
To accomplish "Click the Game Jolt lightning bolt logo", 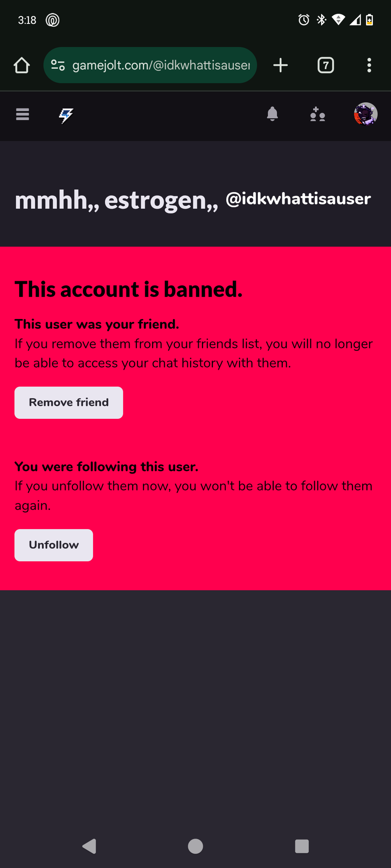I will 66,115.
